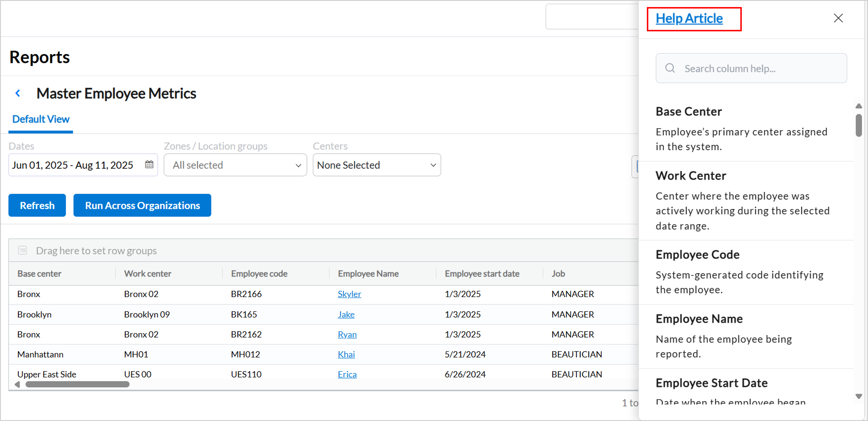
Task: Click the help panel vertical scrollbar thumb
Action: pyautogui.click(x=858, y=126)
